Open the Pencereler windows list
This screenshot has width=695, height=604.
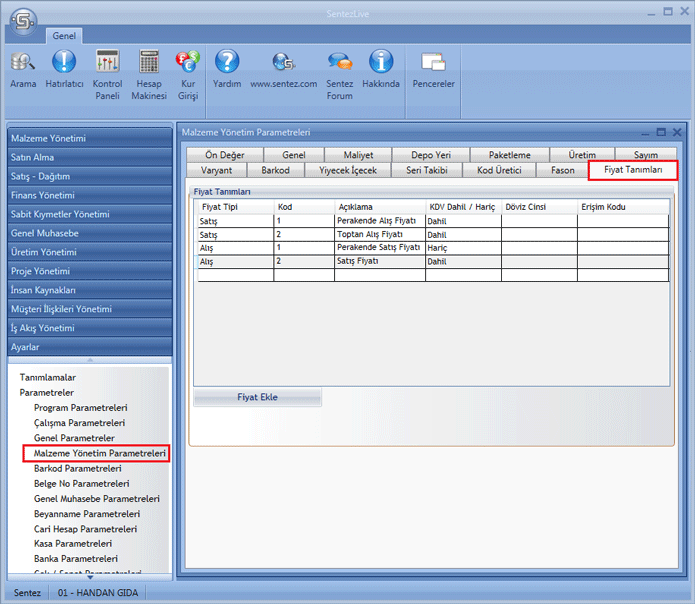tap(433, 70)
